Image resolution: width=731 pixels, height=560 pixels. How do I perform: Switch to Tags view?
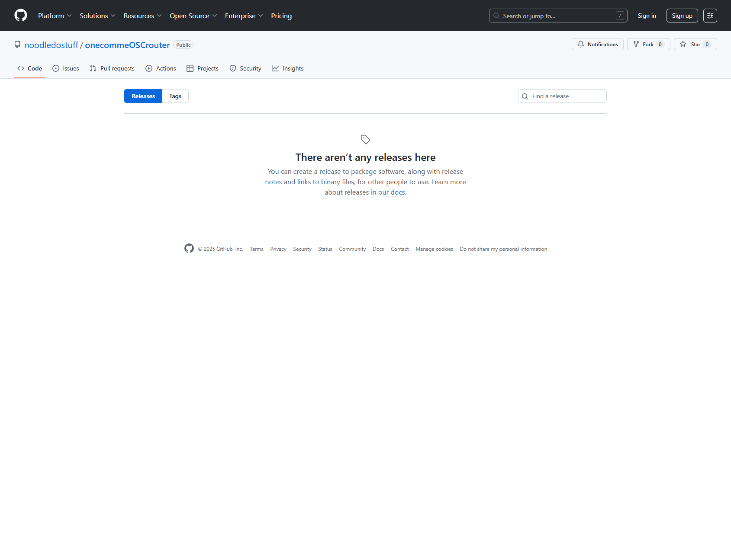pyautogui.click(x=175, y=96)
